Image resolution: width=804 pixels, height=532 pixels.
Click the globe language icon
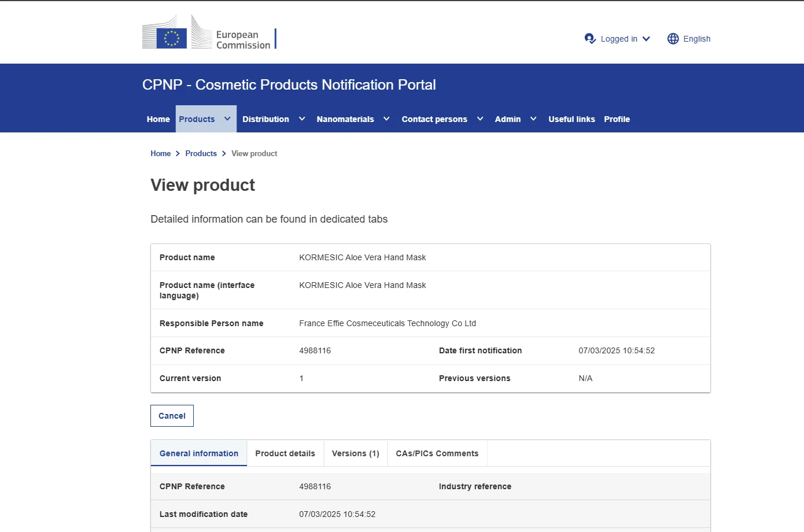pyautogui.click(x=673, y=39)
